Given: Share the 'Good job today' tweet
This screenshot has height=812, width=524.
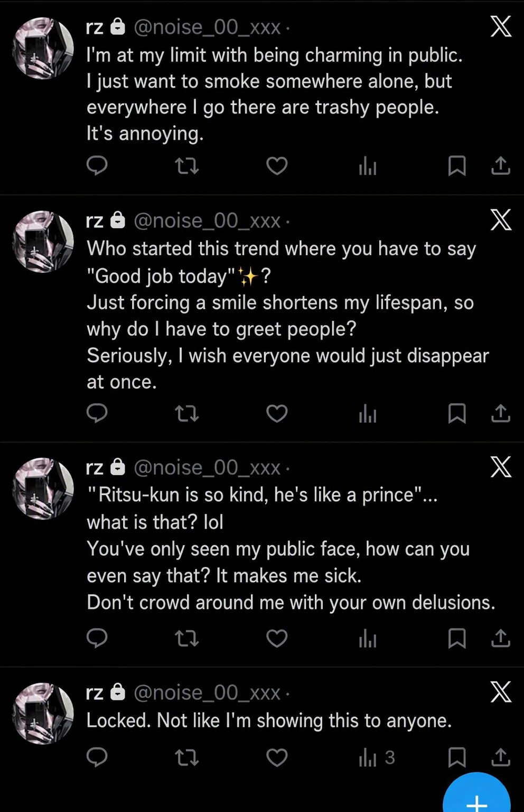Looking at the screenshot, I should click(x=500, y=413).
